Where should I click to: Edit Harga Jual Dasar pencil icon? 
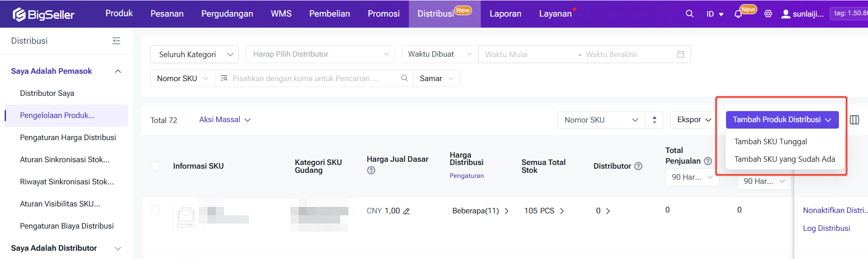[x=407, y=211]
